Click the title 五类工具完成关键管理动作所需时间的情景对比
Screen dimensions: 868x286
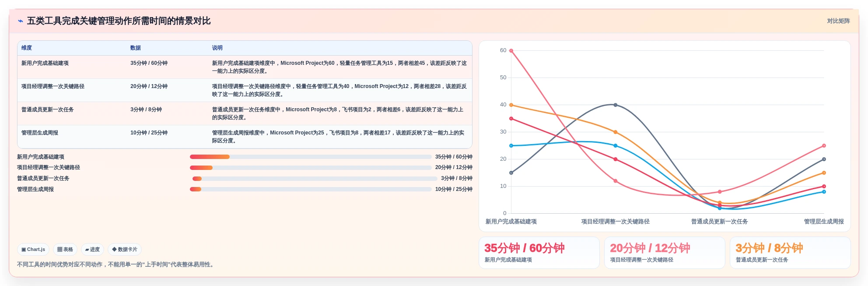[x=119, y=21]
